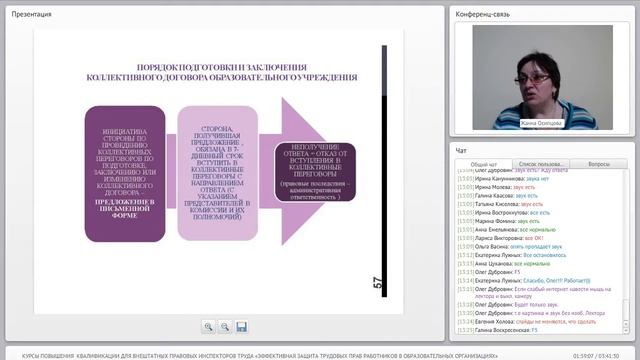The height and width of the screenshot is (360, 640).
Task: Open the Вопросы tab
Action: pos(599,164)
